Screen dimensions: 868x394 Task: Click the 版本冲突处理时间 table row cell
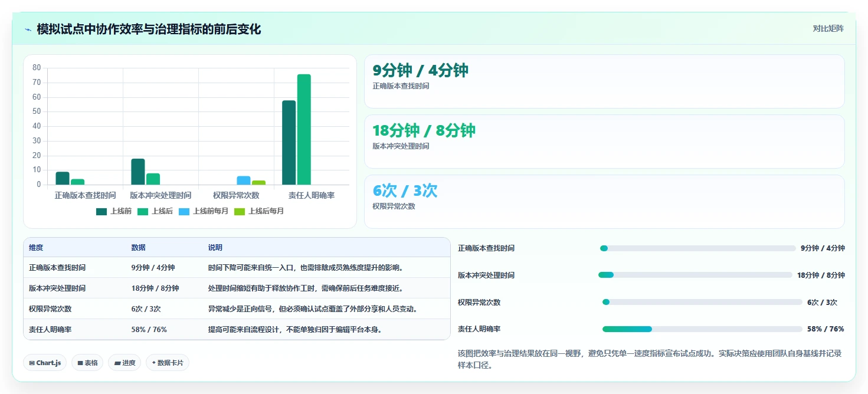(x=57, y=288)
